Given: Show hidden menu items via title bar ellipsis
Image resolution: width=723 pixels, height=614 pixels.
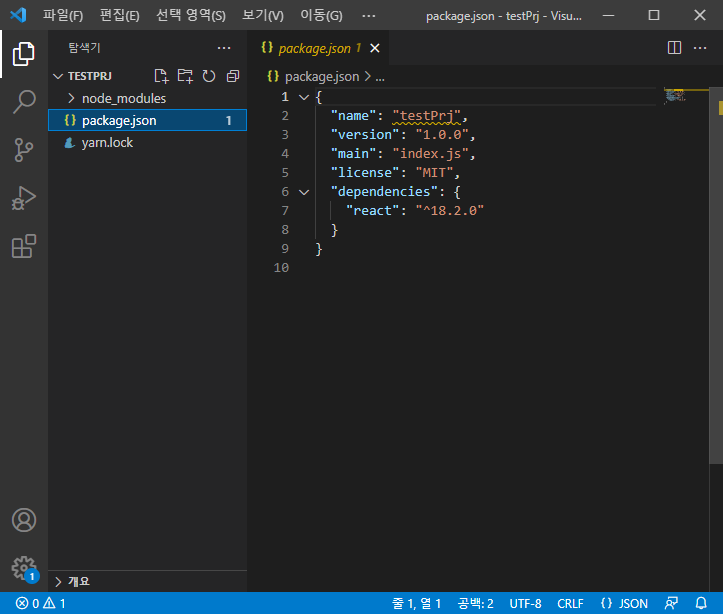Looking at the screenshot, I should tap(368, 16).
